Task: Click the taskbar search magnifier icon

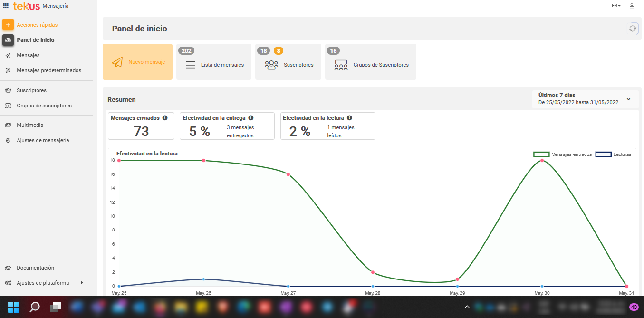Action: click(x=35, y=307)
